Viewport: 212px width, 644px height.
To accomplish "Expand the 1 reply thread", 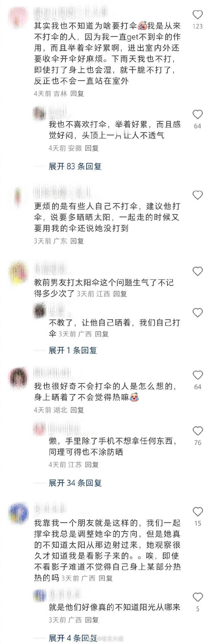I will pos(73,350).
